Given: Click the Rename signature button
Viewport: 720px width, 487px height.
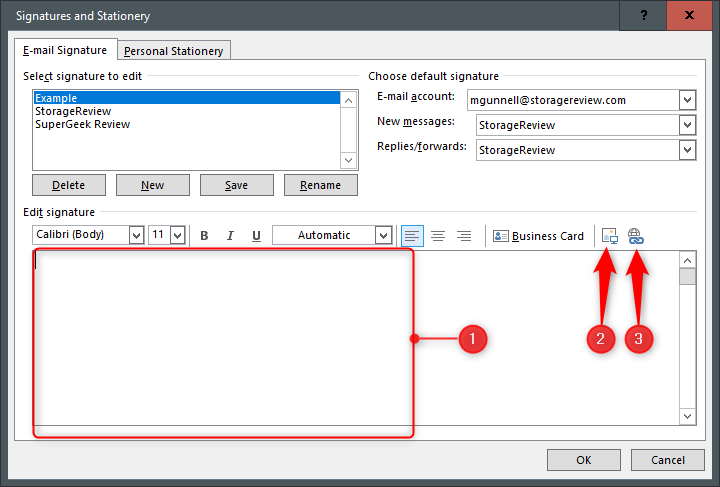Looking at the screenshot, I should (321, 185).
